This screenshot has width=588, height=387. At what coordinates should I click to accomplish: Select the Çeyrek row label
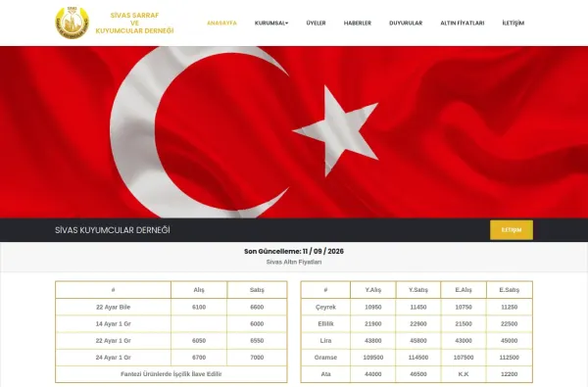tap(325, 307)
